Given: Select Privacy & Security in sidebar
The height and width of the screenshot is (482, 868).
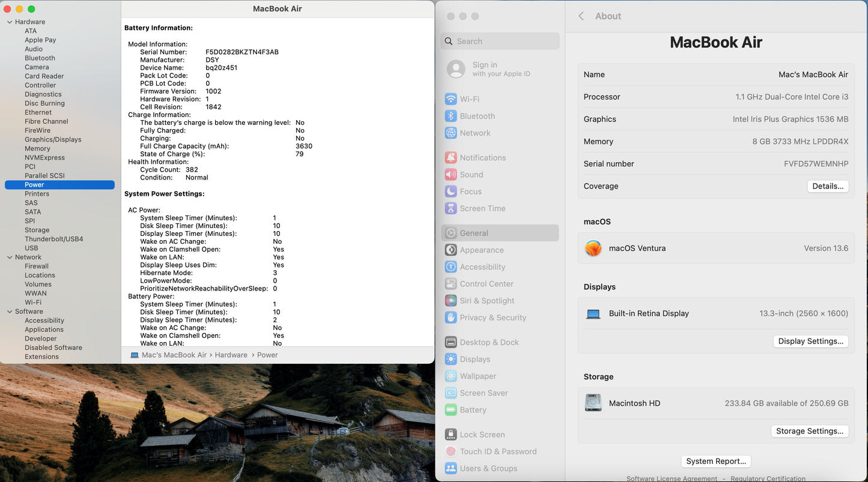Looking at the screenshot, I should coord(493,318).
